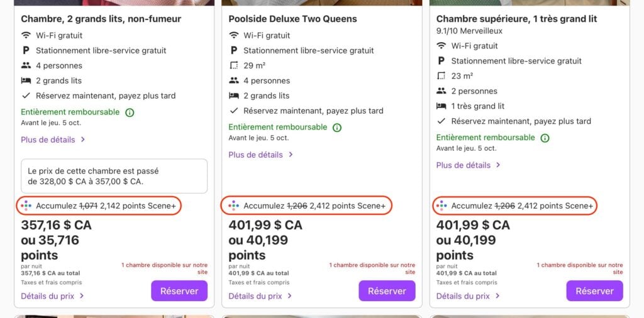Screen dimensions: 644x318
Task: Click bed icon next to 1 très grand lit
Action: [441, 106]
